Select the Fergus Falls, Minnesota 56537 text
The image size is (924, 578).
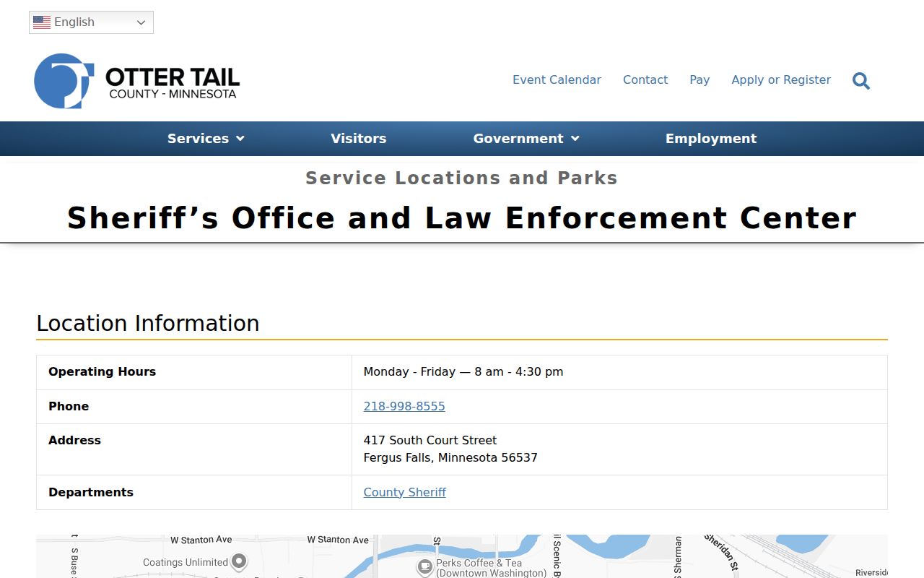450,458
